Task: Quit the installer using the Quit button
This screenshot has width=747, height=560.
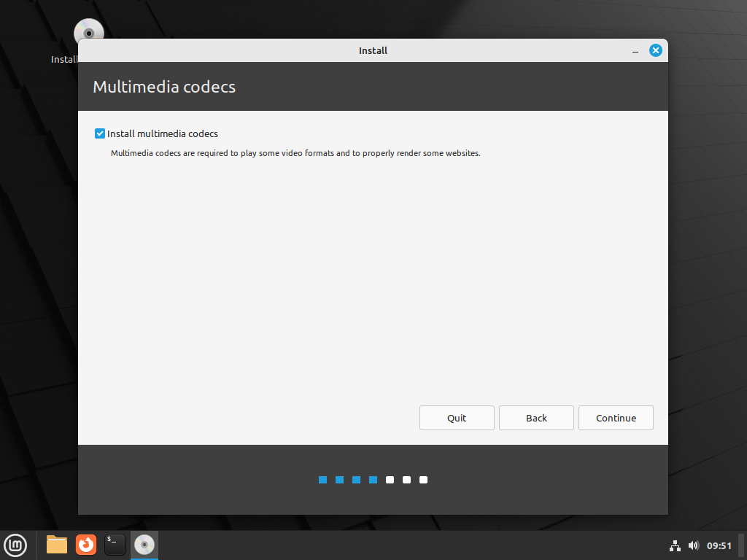Action: (457, 418)
